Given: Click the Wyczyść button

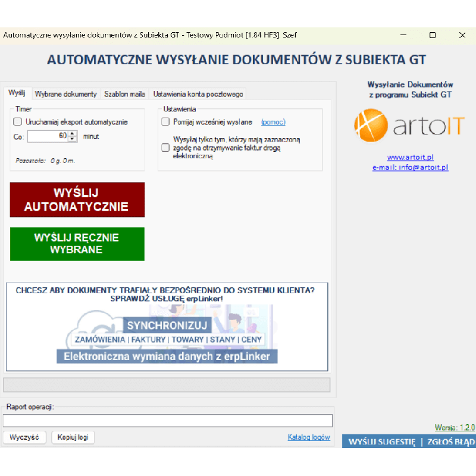Looking at the screenshot, I should 24,436.
